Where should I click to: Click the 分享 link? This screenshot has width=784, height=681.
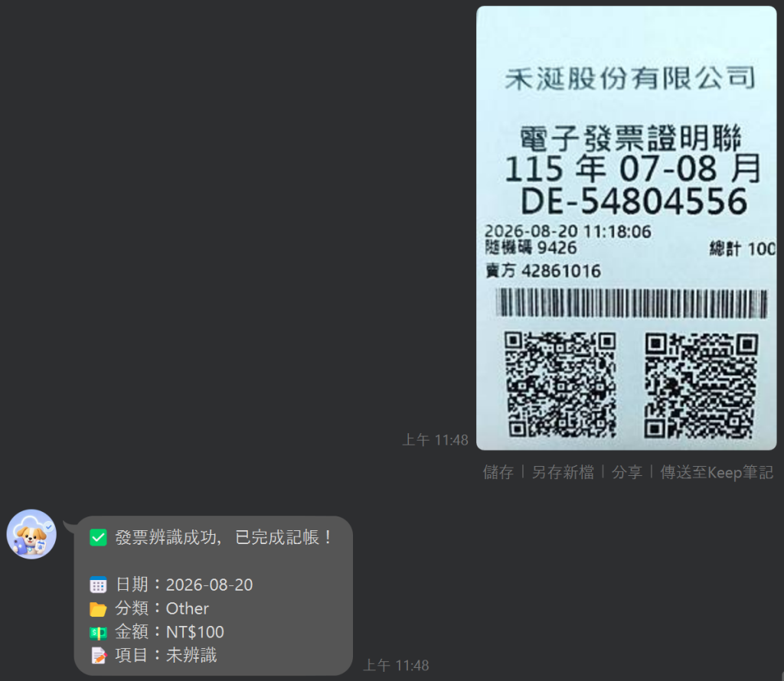627,471
